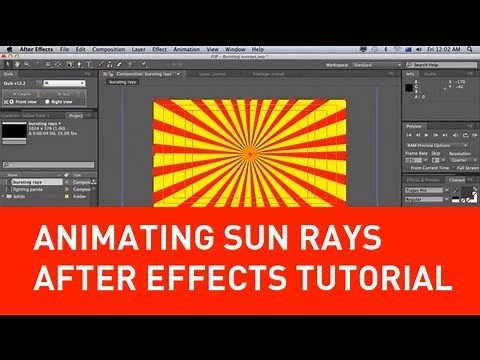
Task: Enable the From Current Time checkbox
Action: [407, 168]
